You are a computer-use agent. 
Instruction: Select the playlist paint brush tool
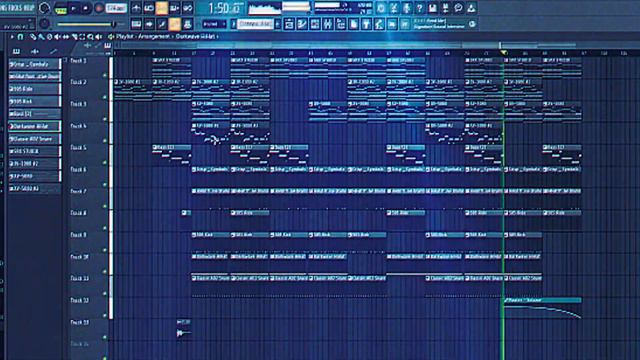click(x=41, y=37)
